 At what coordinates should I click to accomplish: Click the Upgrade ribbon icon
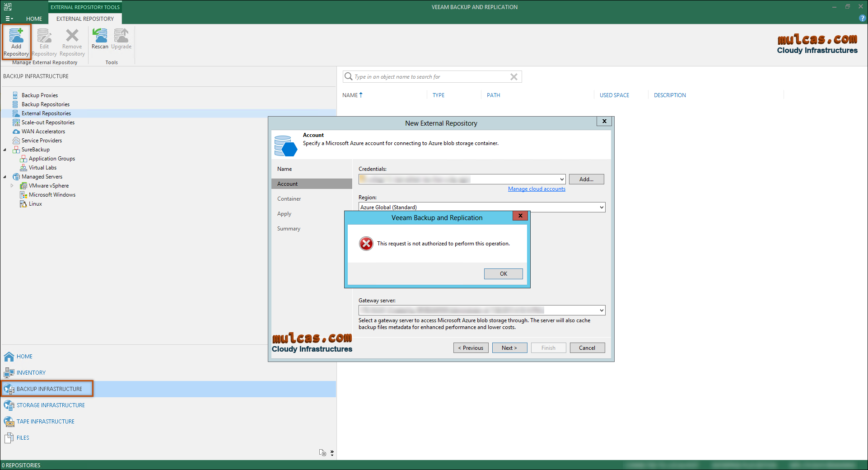(x=121, y=36)
